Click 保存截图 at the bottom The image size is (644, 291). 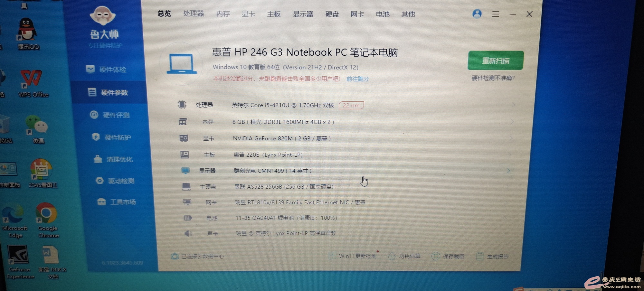point(448,256)
